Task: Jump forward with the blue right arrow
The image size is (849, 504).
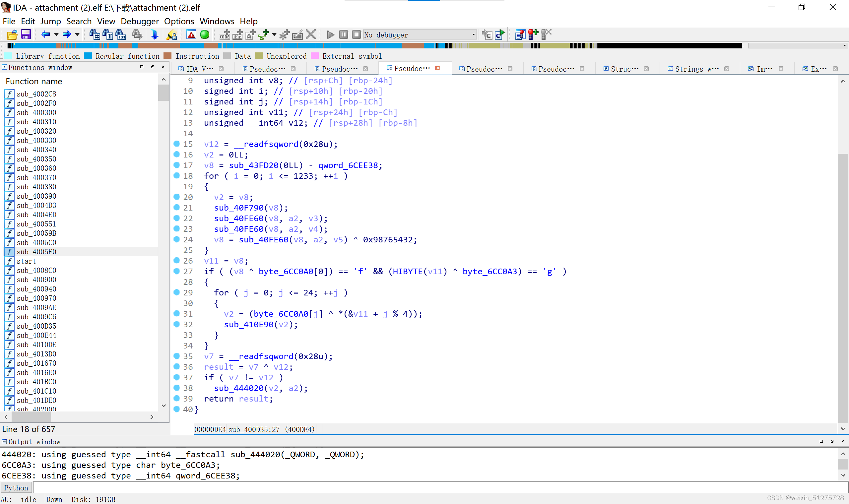Action: [67, 34]
